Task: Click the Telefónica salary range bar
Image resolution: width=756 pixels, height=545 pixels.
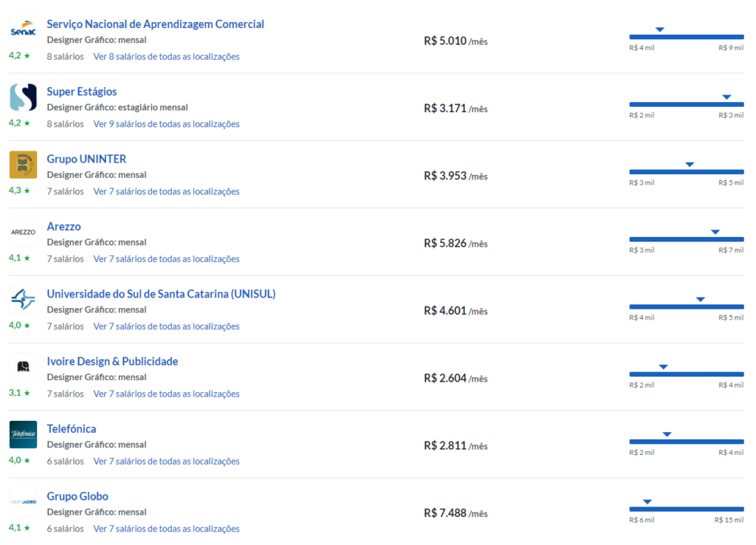Action: point(687,442)
